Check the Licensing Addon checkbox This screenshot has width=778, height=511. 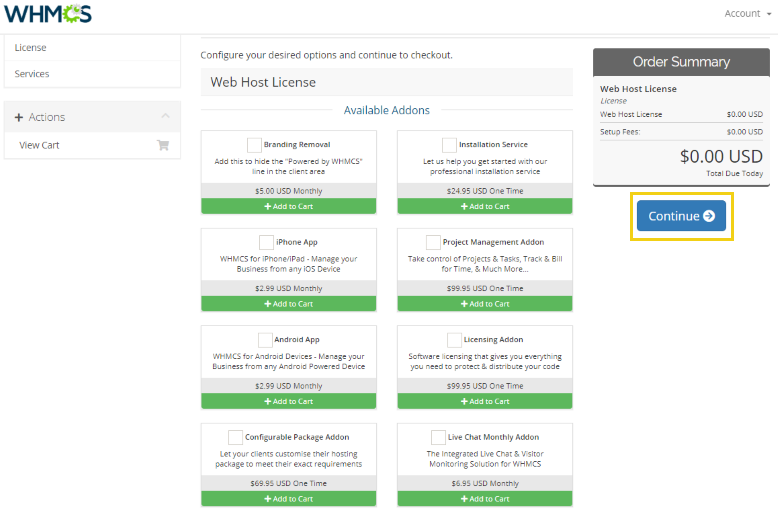pyautogui.click(x=454, y=340)
